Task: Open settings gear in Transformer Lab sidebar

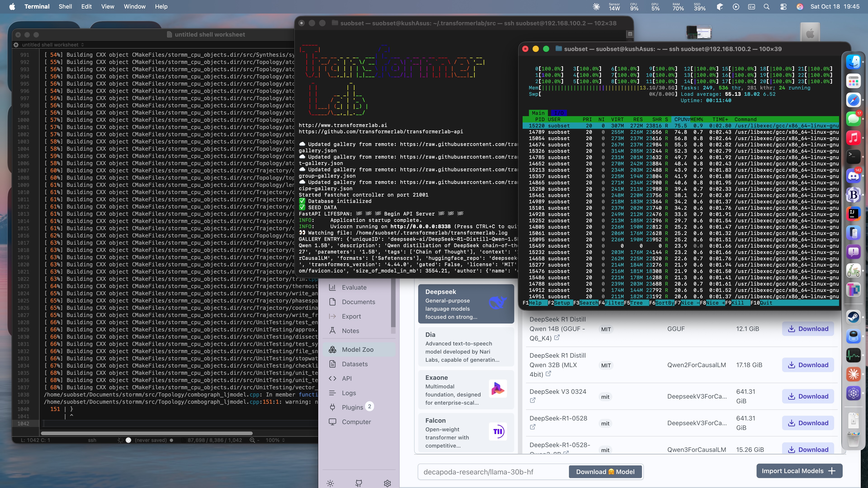Action: (x=387, y=484)
